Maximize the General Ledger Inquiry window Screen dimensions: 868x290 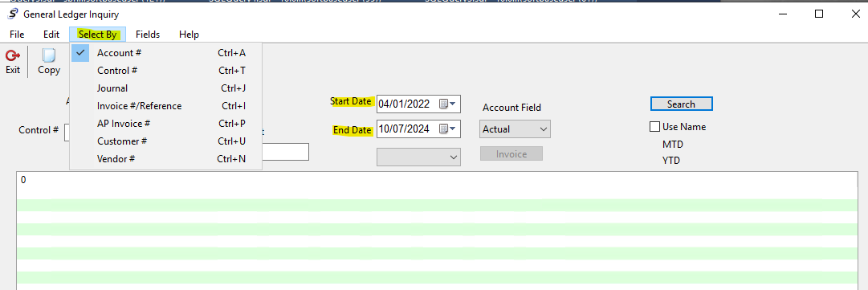point(819,14)
